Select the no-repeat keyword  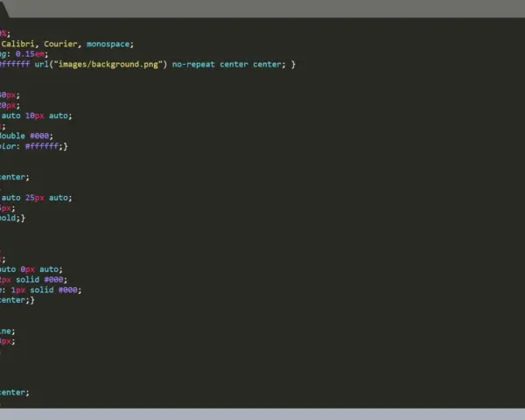click(193, 64)
